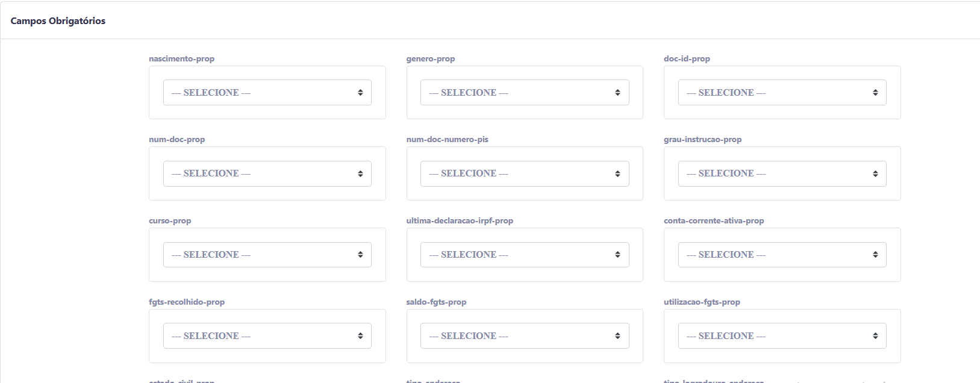Click the saldo-fgts-prop field label
The height and width of the screenshot is (383, 980).
[x=436, y=302]
